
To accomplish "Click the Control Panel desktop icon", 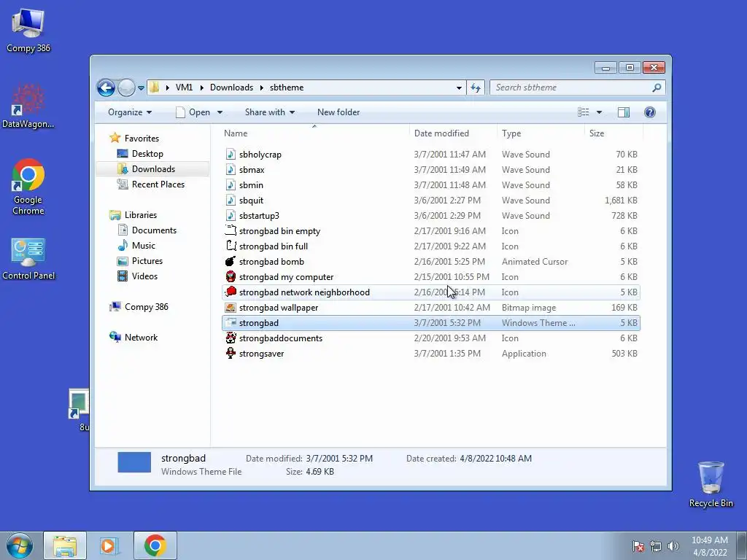I will point(28,259).
